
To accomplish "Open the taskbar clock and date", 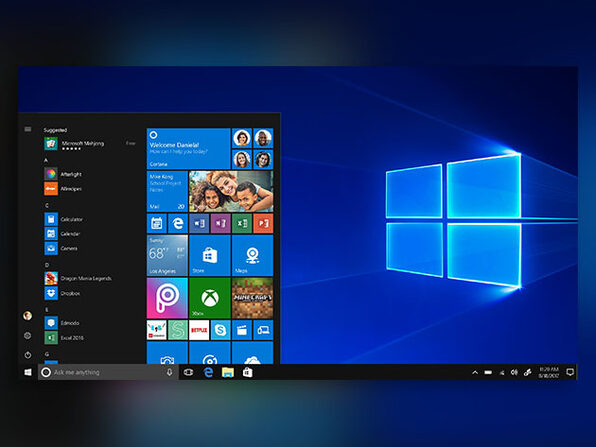I will pos(548,372).
